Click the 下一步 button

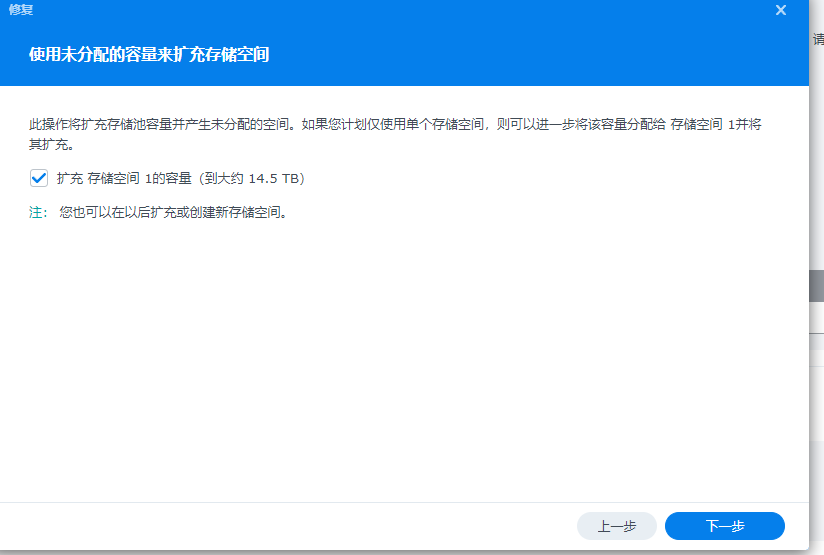coord(725,526)
